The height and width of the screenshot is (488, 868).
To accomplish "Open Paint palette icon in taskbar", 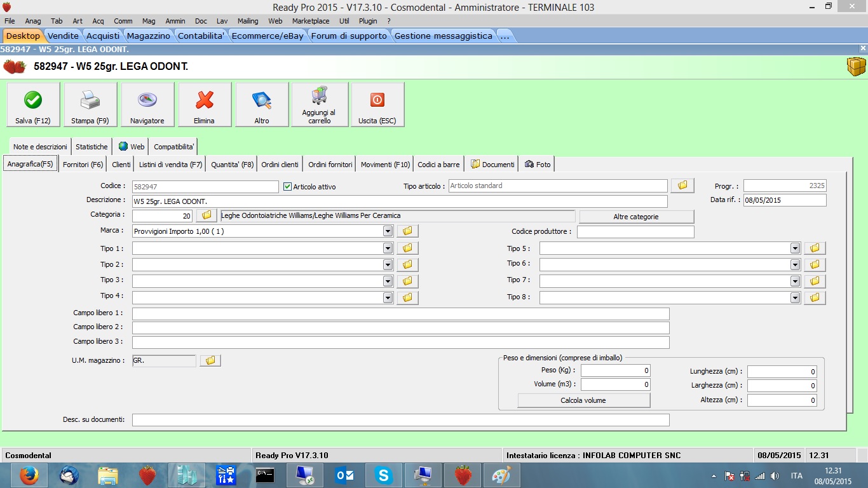I will 502,475.
